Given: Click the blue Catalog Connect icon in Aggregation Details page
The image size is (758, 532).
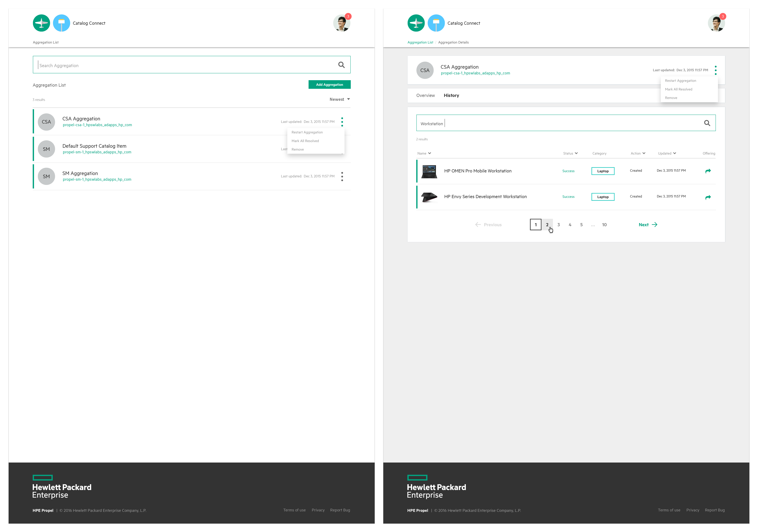Looking at the screenshot, I should (436, 23).
